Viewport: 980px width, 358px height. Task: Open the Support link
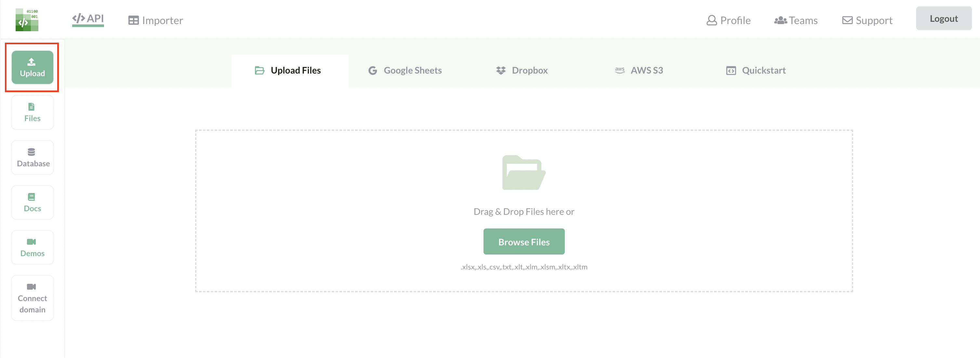(867, 20)
